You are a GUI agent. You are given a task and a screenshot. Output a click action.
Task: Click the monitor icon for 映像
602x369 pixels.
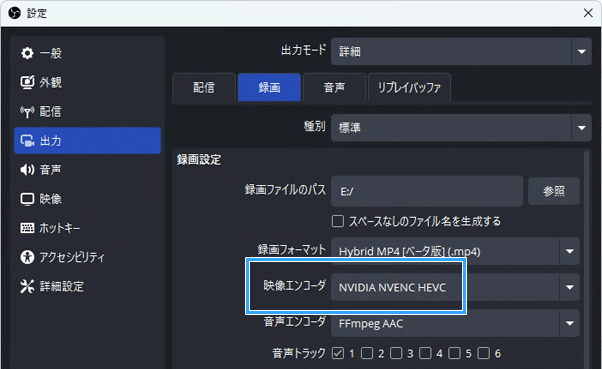[27, 199]
